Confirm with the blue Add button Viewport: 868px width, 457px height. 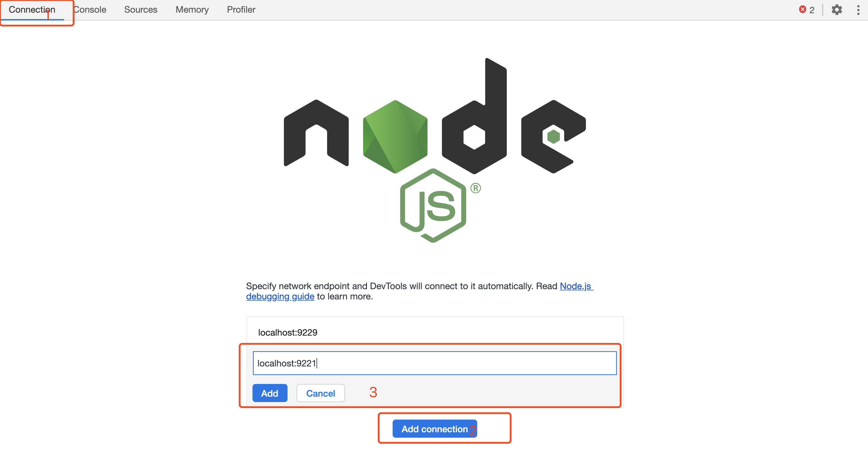(x=270, y=393)
